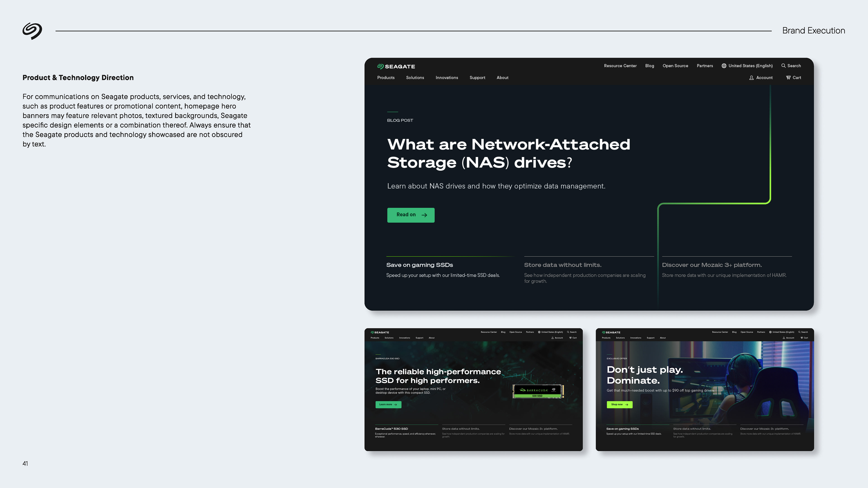Open Blog link in large mockup header
This screenshot has height=488, width=868.
click(x=650, y=66)
